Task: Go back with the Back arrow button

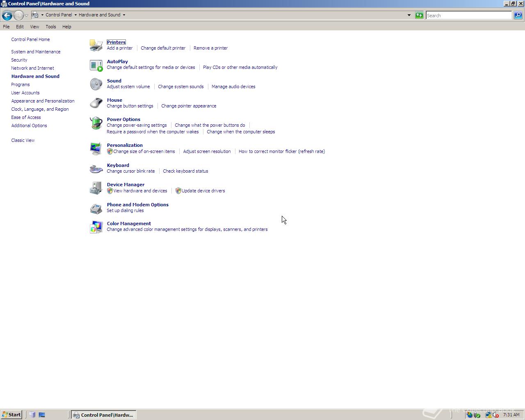Action: tap(7, 16)
